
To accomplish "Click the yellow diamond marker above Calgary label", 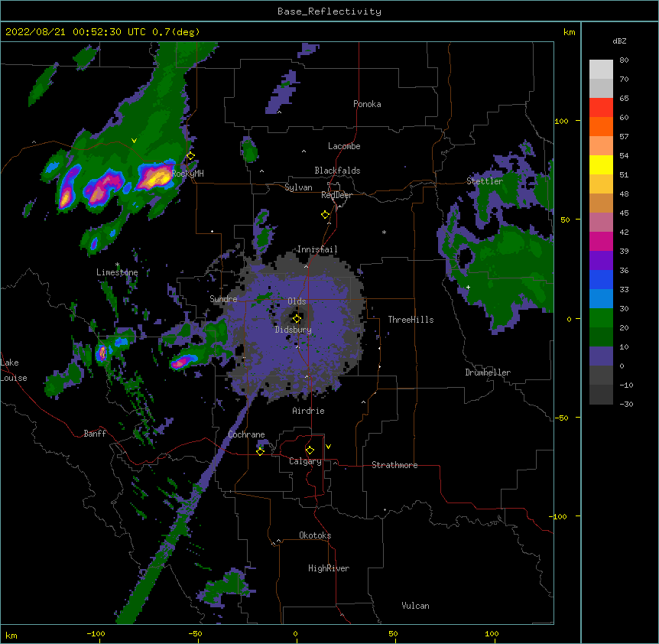I will (310, 450).
